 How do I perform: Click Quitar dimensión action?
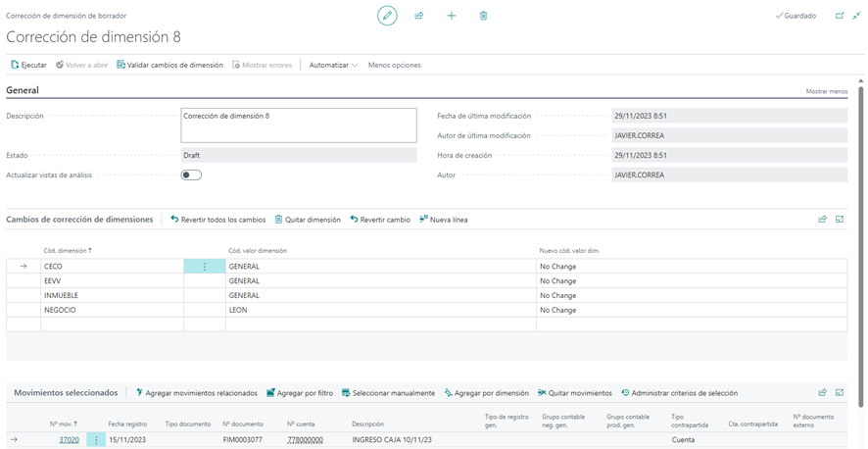(x=308, y=220)
